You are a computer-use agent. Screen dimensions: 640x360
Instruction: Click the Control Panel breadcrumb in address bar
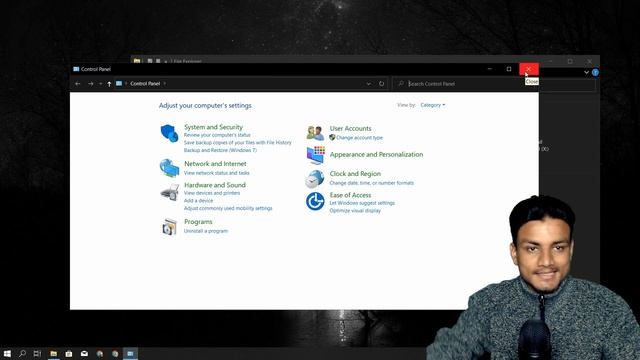coord(145,84)
